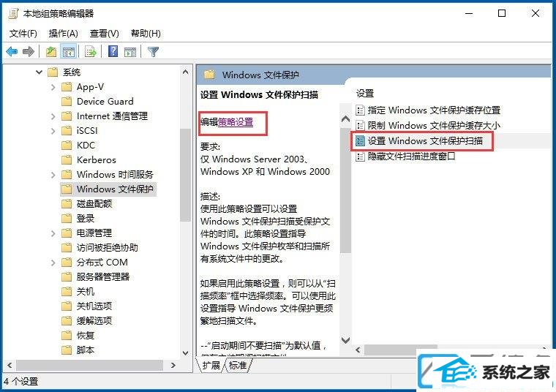Select the 磁盘配额 folder in tree
The image size is (556, 392).
[94, 204]
